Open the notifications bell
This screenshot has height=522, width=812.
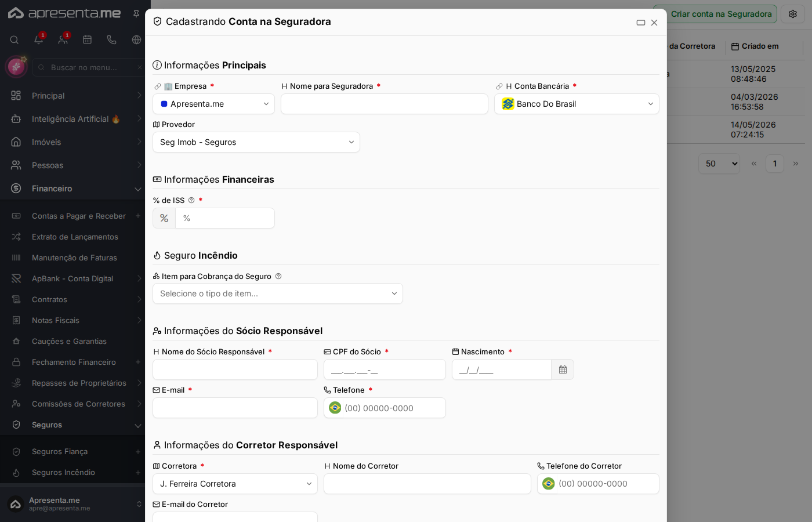39,40
